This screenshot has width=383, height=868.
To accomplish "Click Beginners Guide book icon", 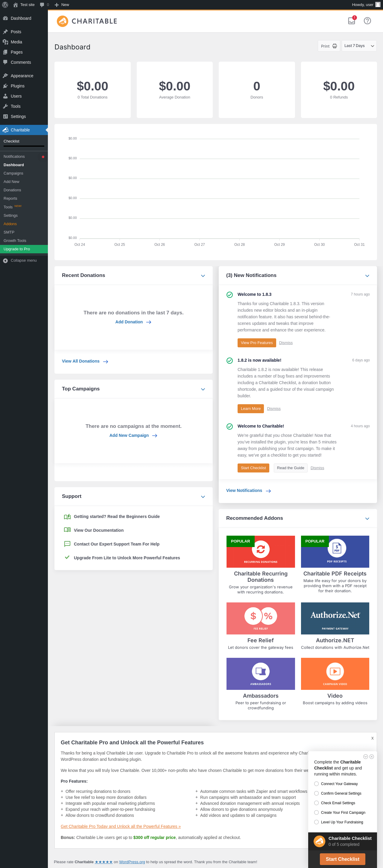I will pyautogui.click(x=67, y=516).
